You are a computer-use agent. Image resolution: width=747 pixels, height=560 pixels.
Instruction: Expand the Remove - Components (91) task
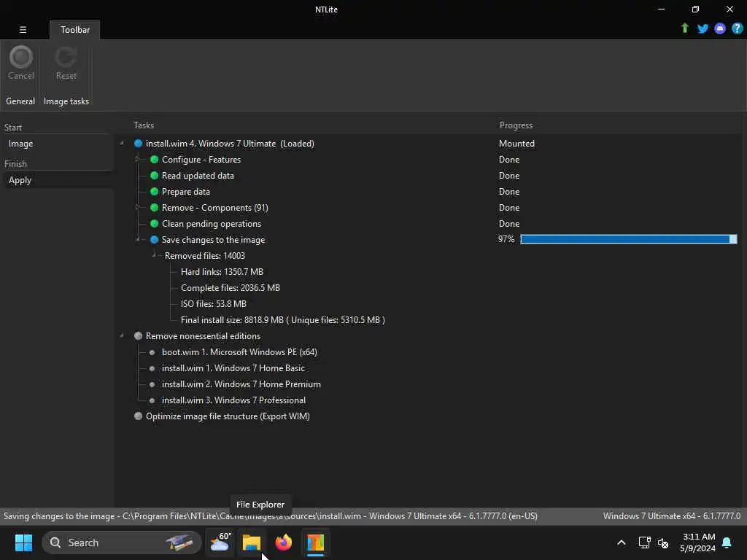coord(137,207)
